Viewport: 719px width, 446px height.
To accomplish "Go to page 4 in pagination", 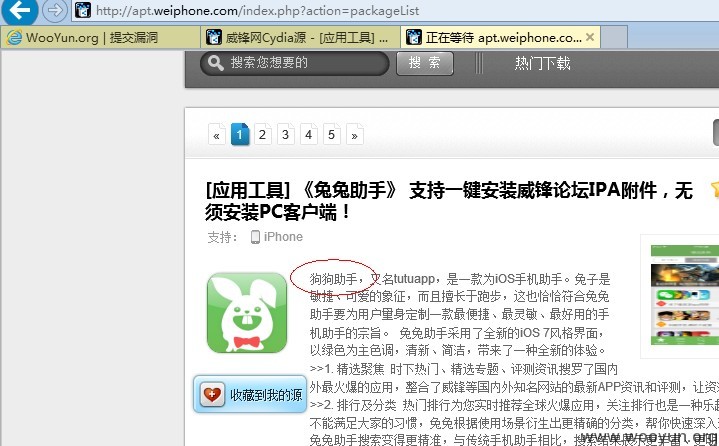I will [309, 134].
